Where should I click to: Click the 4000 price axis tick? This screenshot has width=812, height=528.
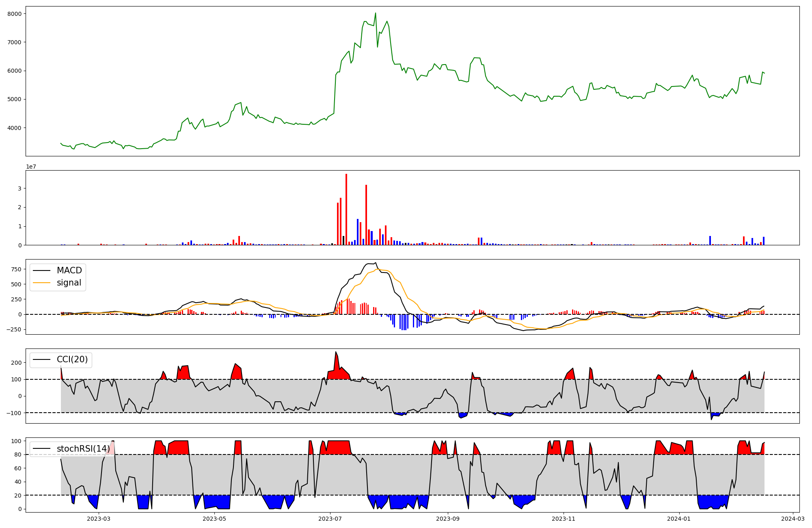tap(14, 128)
